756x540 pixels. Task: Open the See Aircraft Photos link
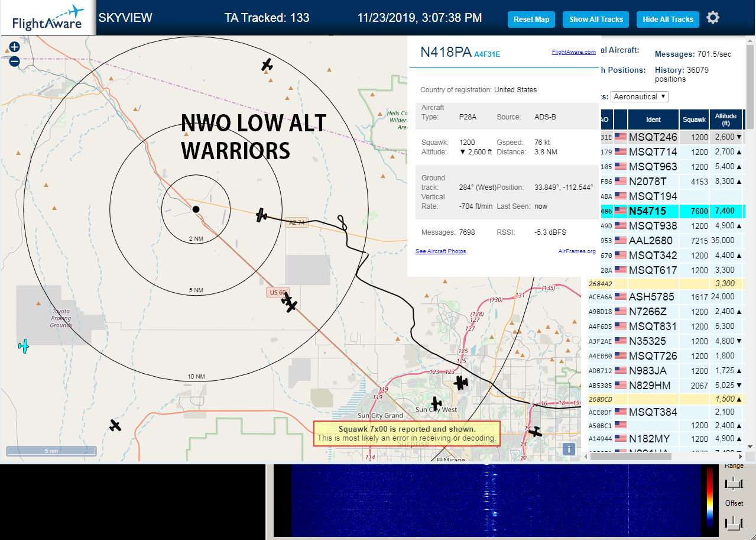(x=440, y=251)
